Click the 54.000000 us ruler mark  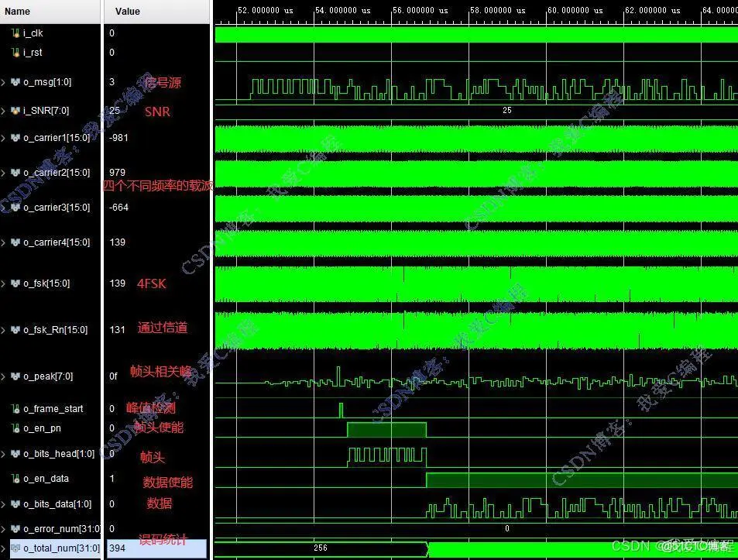(x=342, y=10)
